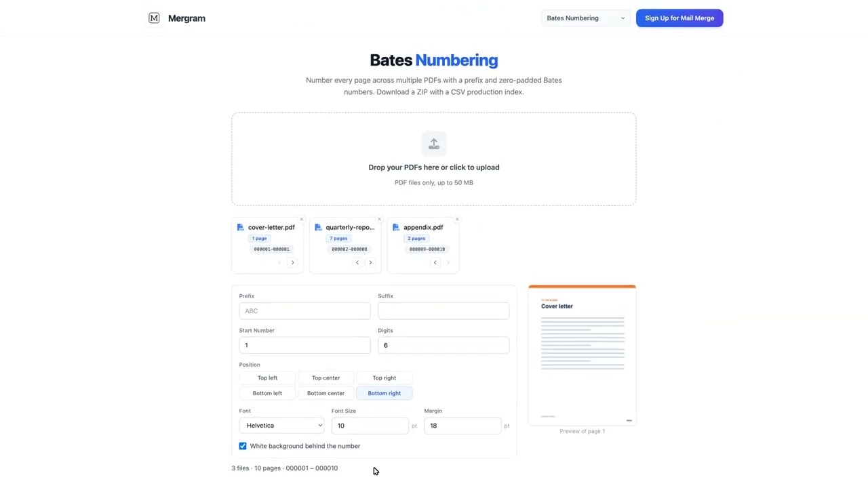Focus the Suffix input field
The width and height of the screenshot is (868, 488).
pos(443,311)
